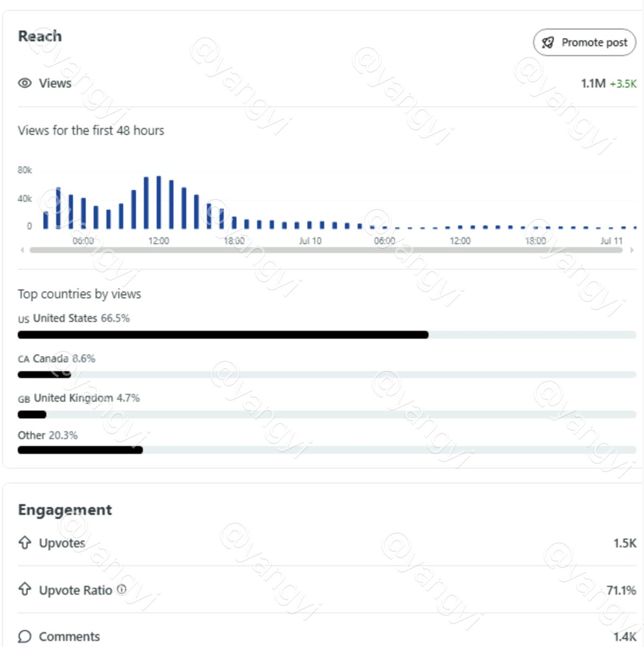
Task: Click the upvote arrow icon next to Upvotes
Action: click(25, 542)
